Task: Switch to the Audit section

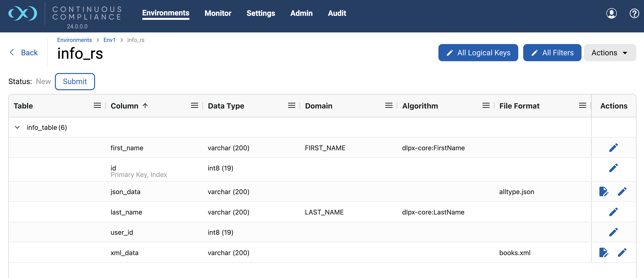Action: coord(337,13)
